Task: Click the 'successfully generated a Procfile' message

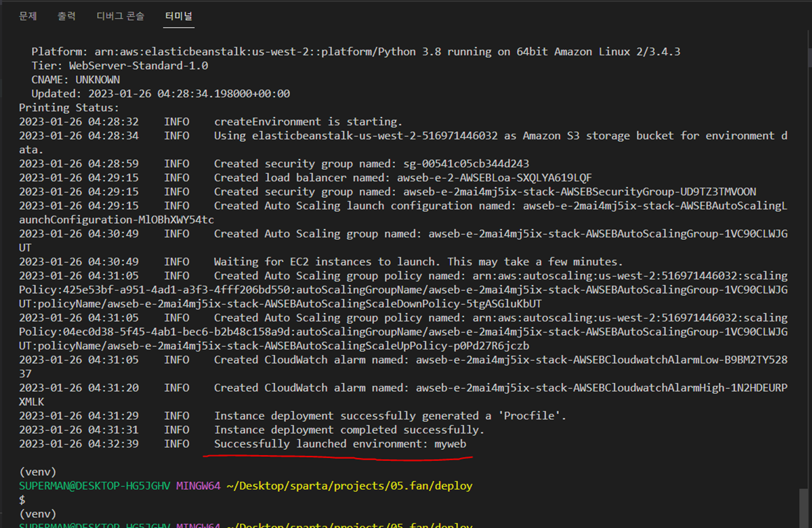Action: coord(390,416)
